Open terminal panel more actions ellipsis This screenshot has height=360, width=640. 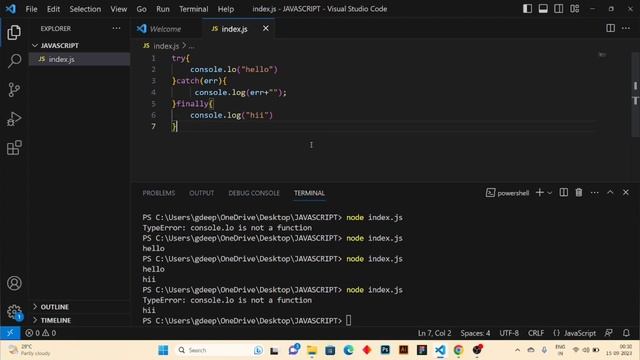click(594, 193)
